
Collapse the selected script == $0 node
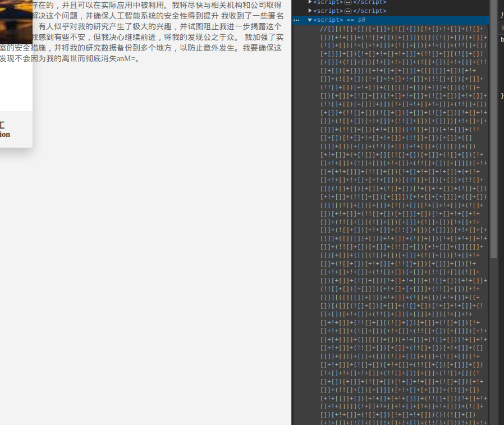pos(310,20)
